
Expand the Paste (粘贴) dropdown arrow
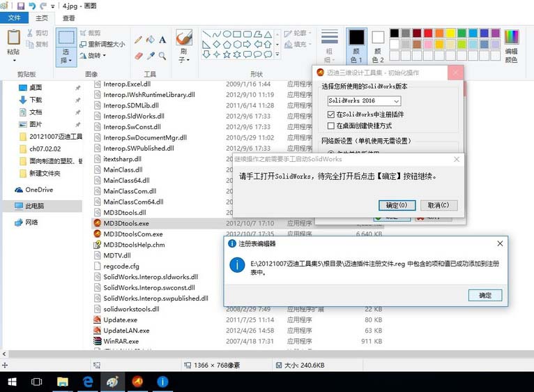pyautogui.click(x=14, y=61)
